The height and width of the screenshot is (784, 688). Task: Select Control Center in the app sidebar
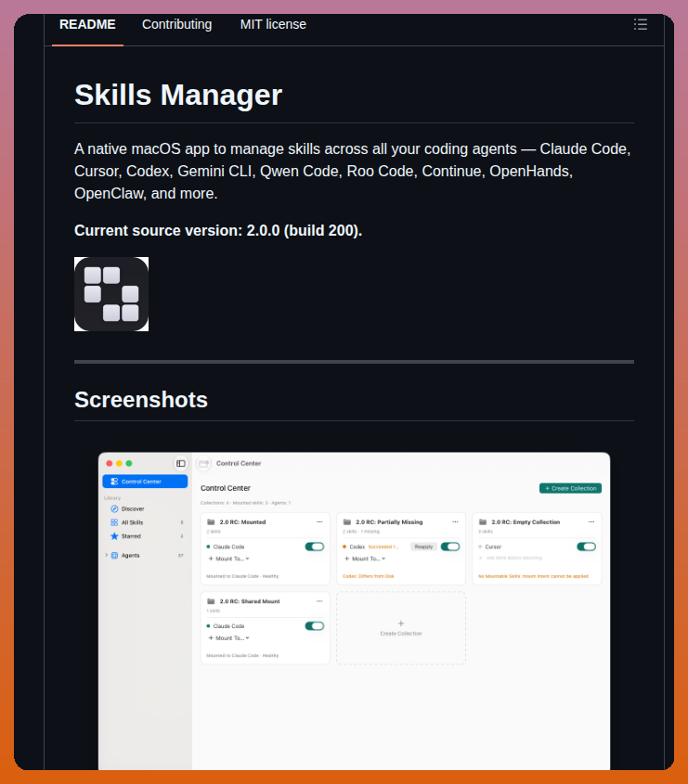point(145,482)
